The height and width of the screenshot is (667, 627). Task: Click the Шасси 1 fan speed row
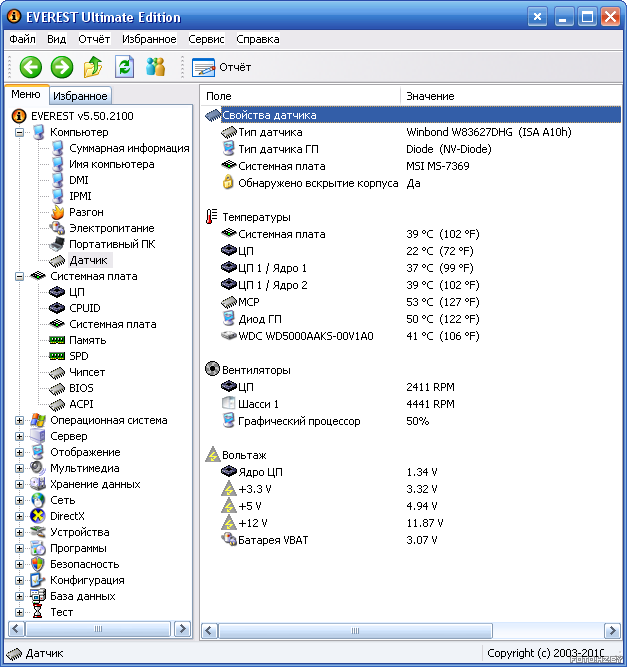(x=412, y=404)
